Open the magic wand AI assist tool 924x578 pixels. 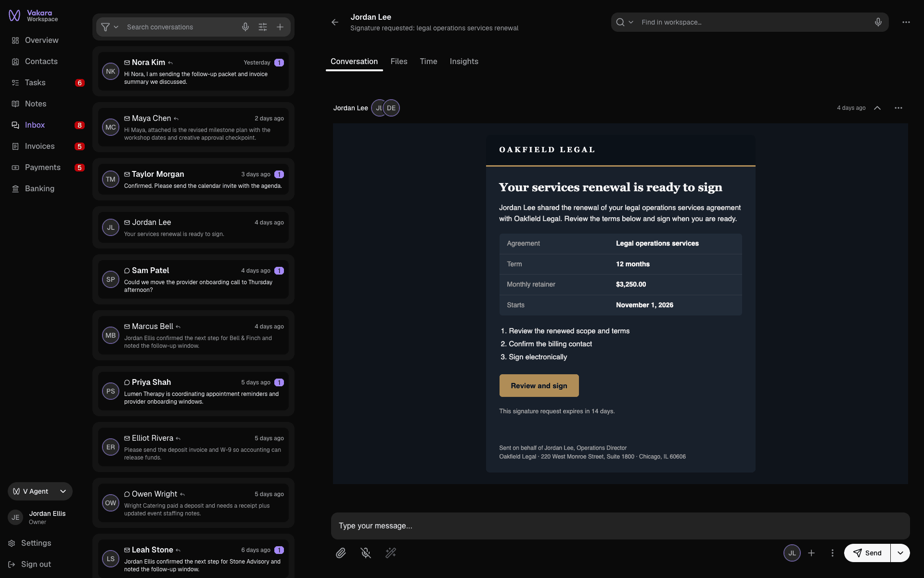point(391,553)
